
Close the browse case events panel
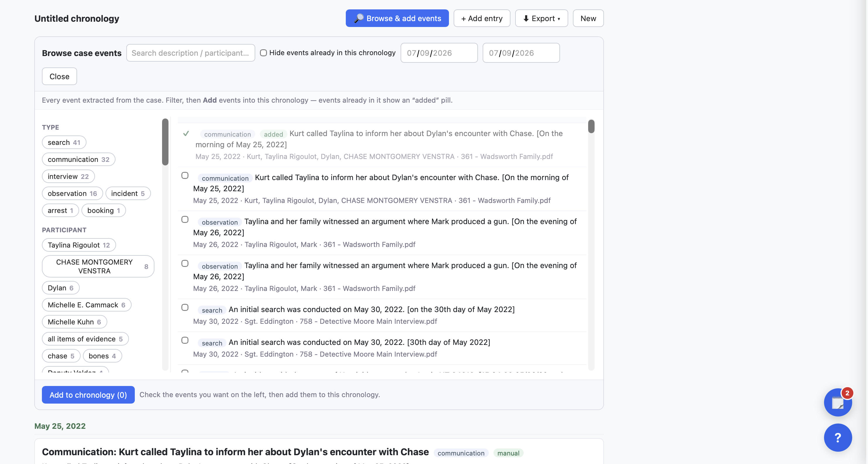[59, 76]
